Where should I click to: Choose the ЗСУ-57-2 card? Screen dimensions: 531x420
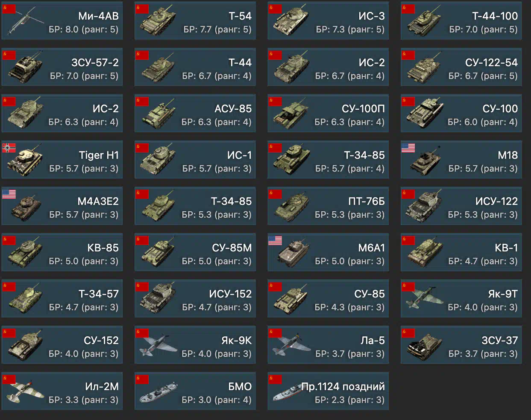62,67
